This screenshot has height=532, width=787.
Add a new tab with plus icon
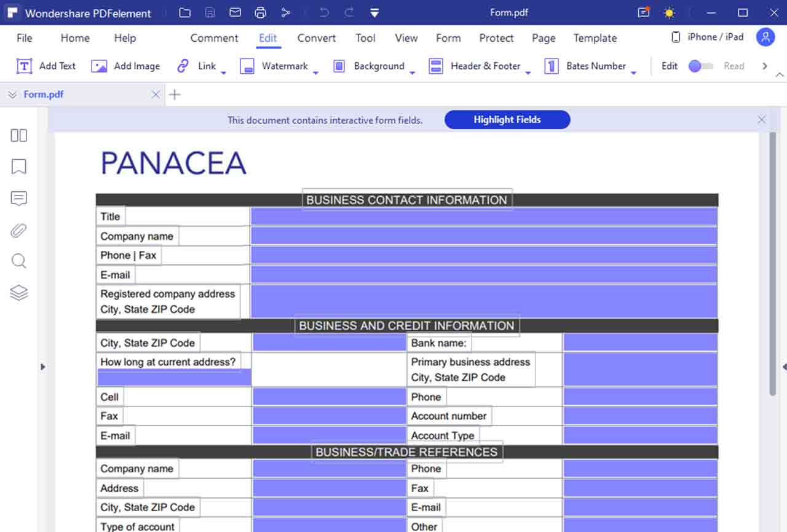tap(175, 95)
